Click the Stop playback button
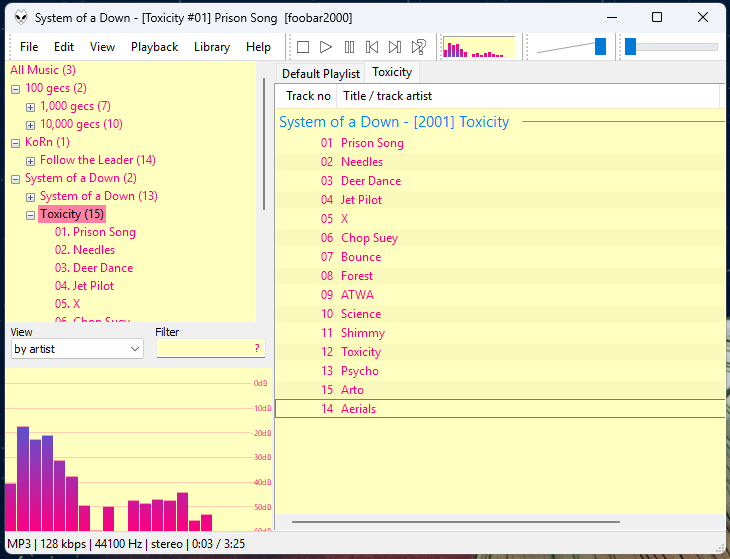The width and height of the screenshot is (730, 559). pos(303,47)
